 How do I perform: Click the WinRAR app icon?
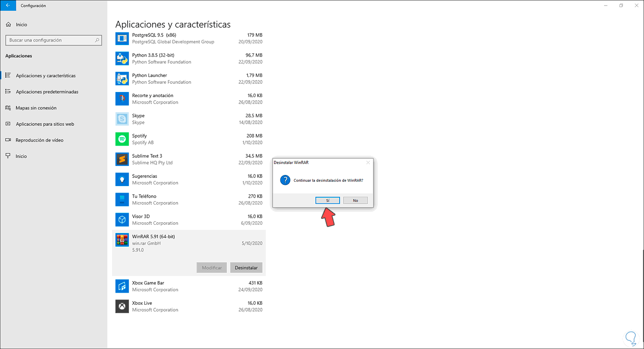[122, 240]
